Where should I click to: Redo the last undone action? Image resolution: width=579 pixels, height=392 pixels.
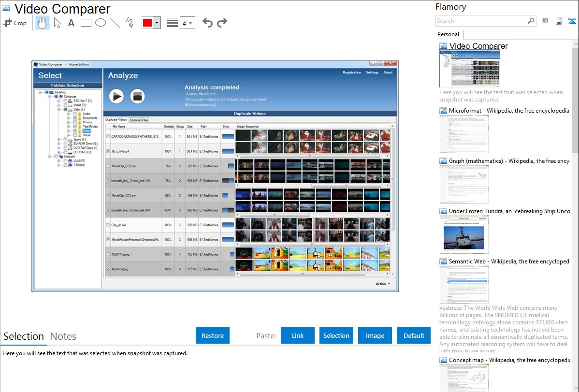coord(222,23)
